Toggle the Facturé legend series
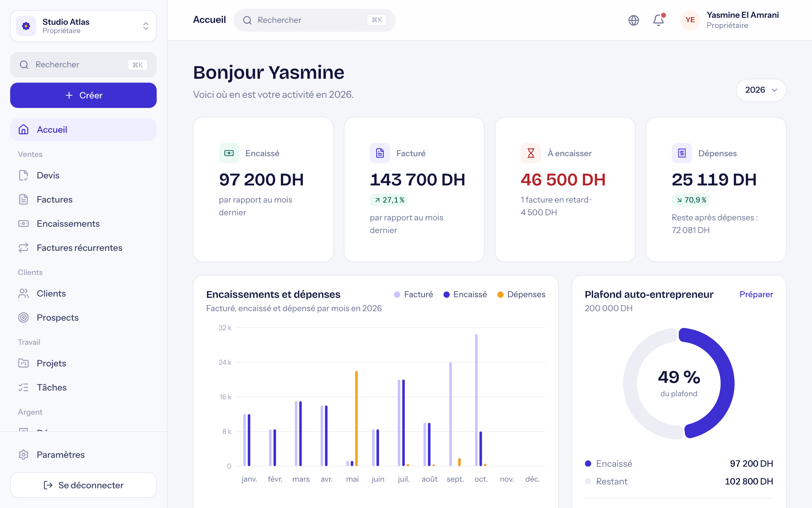This screenshot has width=812, height=508. click(x=413, y=294)
